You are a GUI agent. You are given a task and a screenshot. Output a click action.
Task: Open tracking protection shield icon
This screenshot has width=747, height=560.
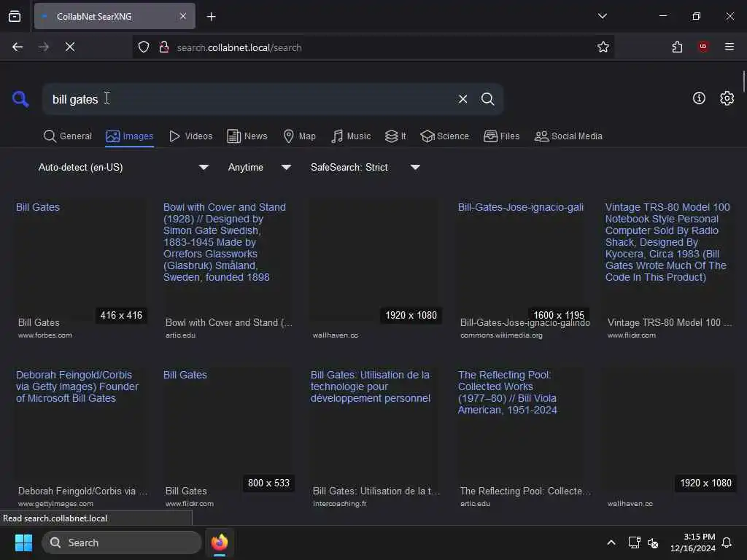point(144,47)
